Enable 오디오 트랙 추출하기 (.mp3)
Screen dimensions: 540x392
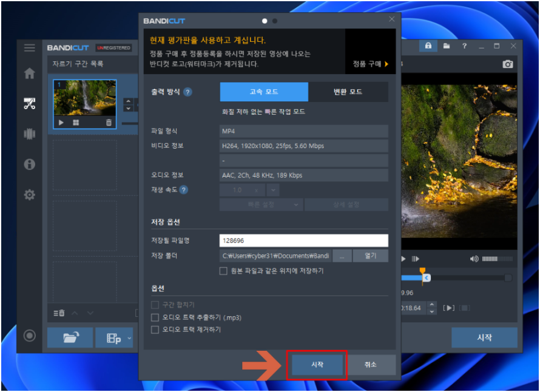pos(155,317)
